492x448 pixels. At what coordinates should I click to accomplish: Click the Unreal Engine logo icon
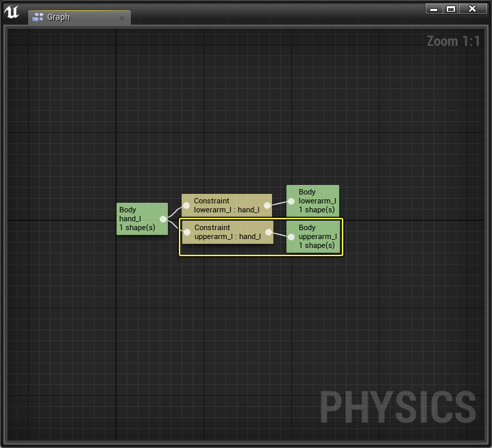pyautogui.click(x=12, y=12)
